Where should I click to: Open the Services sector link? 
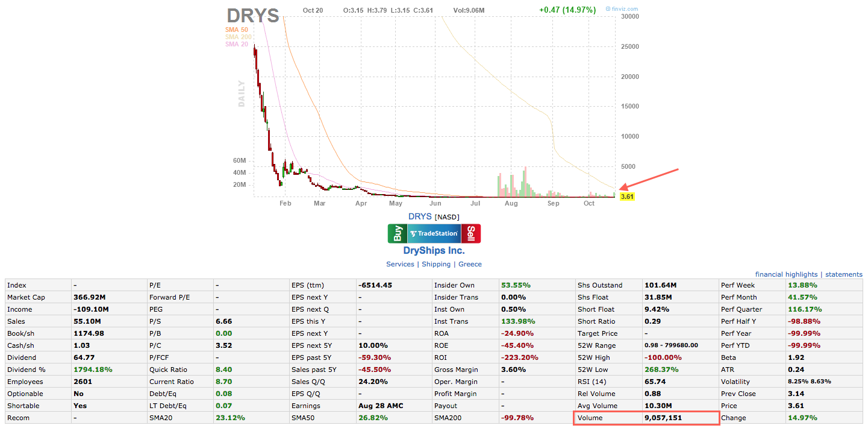point(400,264)
